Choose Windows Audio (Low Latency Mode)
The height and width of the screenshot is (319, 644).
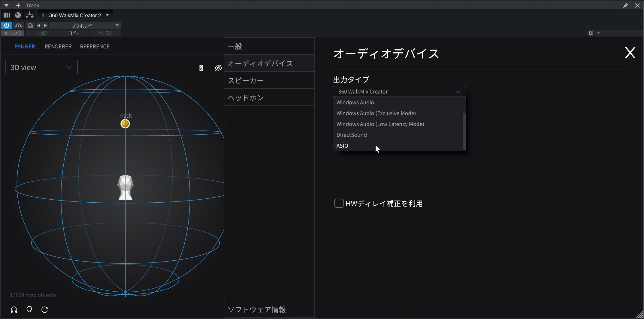point(398,124)
